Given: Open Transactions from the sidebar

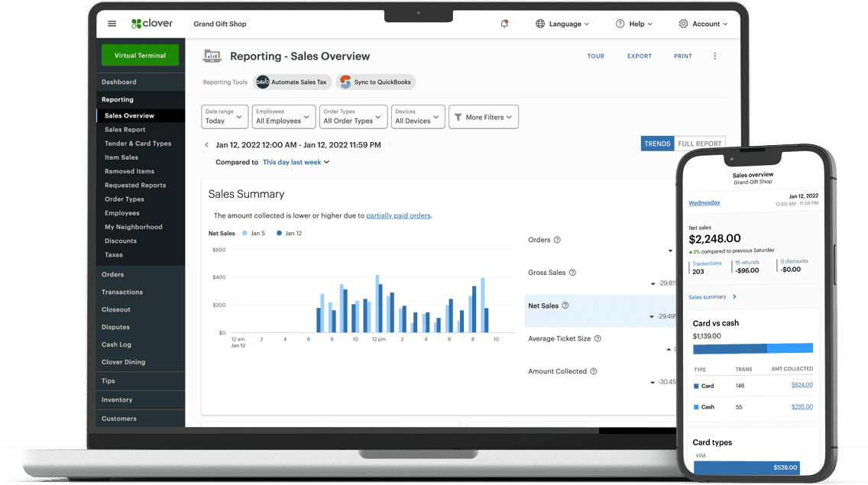Looking at the screenshot, I should 122,292.
